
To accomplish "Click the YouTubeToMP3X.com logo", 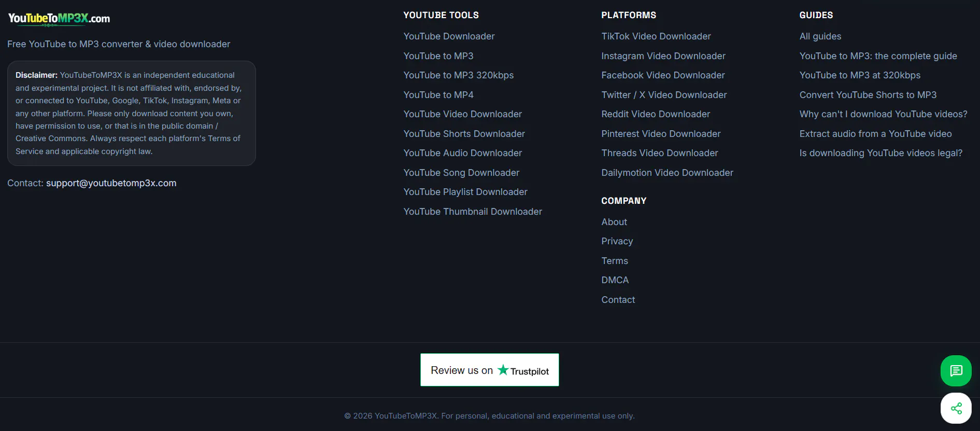I will [x=59, y=19].
